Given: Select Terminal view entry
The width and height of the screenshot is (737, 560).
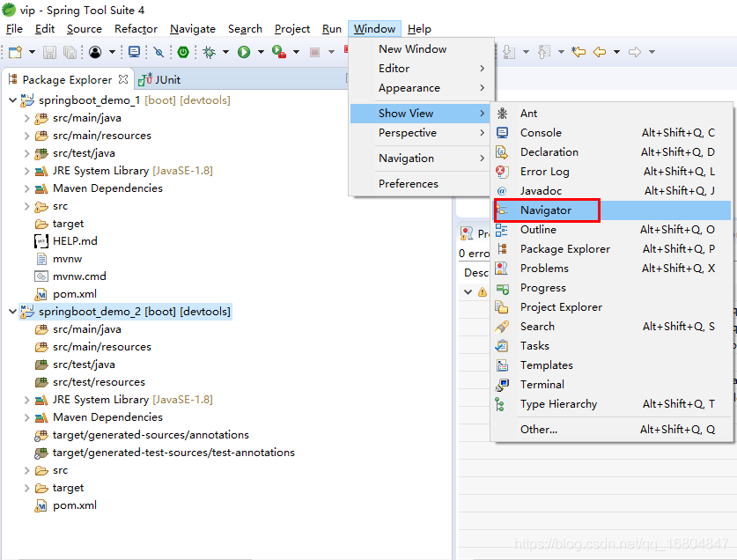Looking at the screenshot, I should [610, 384].
